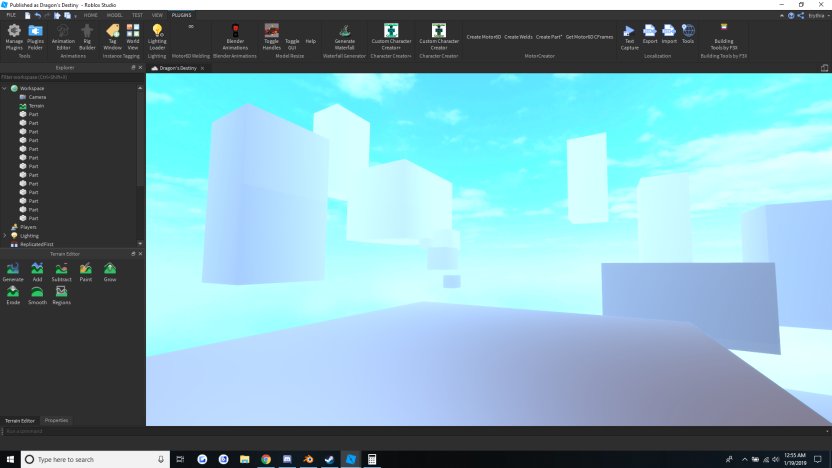
Task: Click the Run a command bar
Action: [414, 431]
